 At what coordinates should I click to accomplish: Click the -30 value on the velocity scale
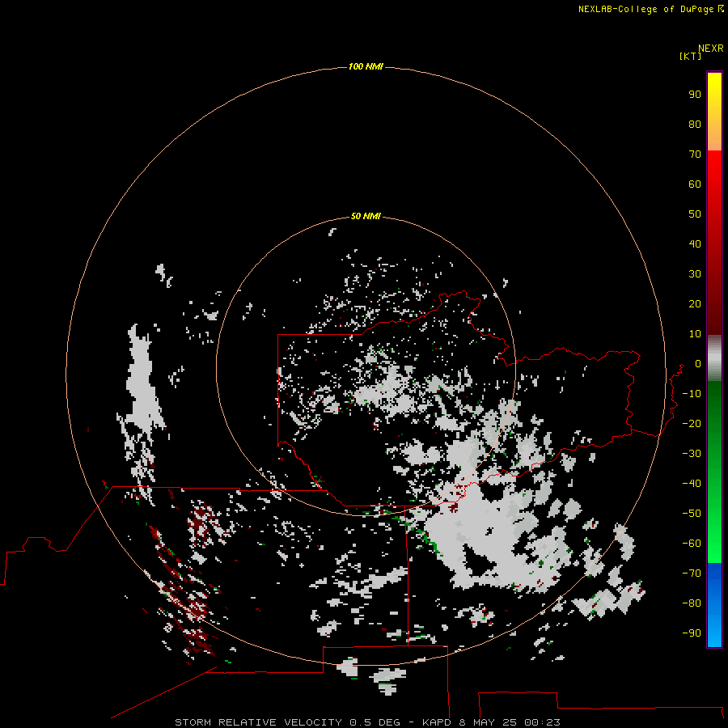click(x=692, y=454)
